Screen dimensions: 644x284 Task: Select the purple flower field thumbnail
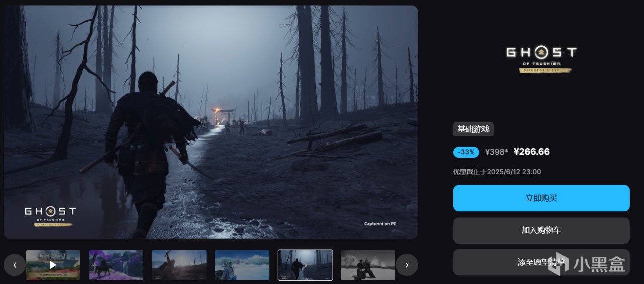(x=116, y=265)
